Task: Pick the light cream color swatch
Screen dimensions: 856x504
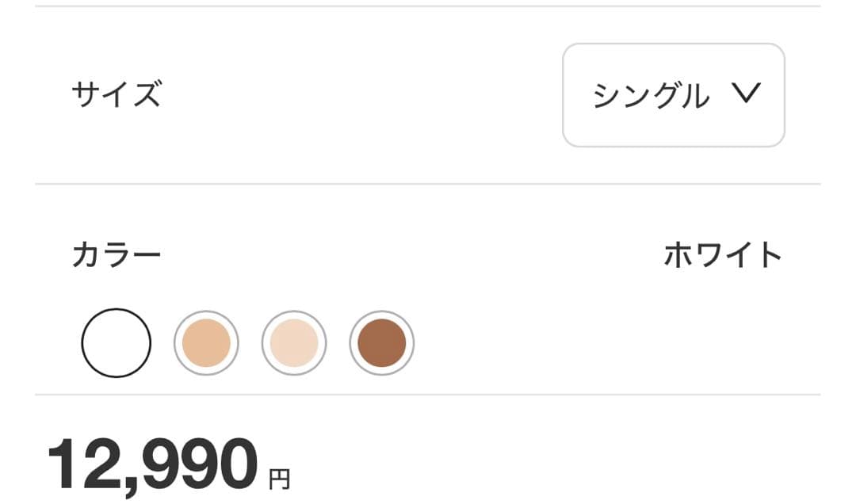Action: (294, 342)
